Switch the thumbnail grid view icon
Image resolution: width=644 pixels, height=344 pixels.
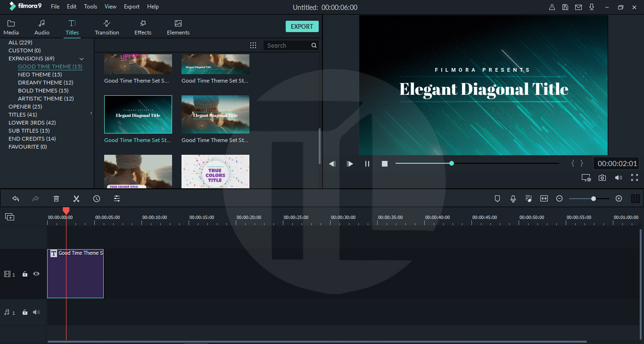253,45
